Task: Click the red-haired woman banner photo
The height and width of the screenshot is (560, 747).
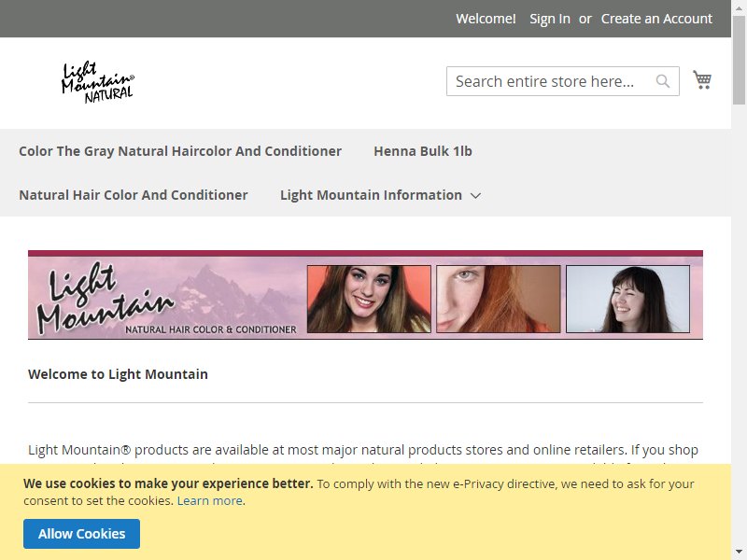Action: [x=499, y=299]
